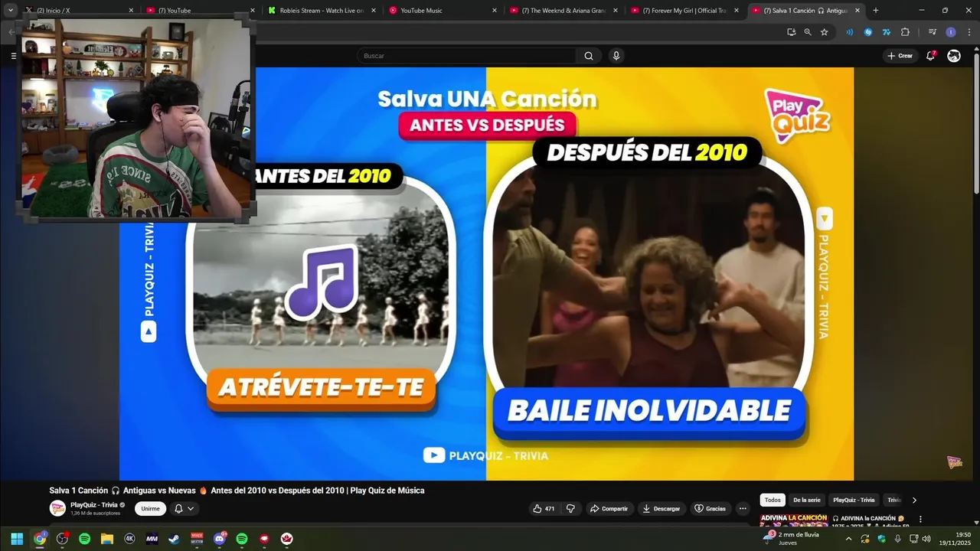
Task: Open the PlayQuiz - Trivia channel name link
Action: pos(94,505)
